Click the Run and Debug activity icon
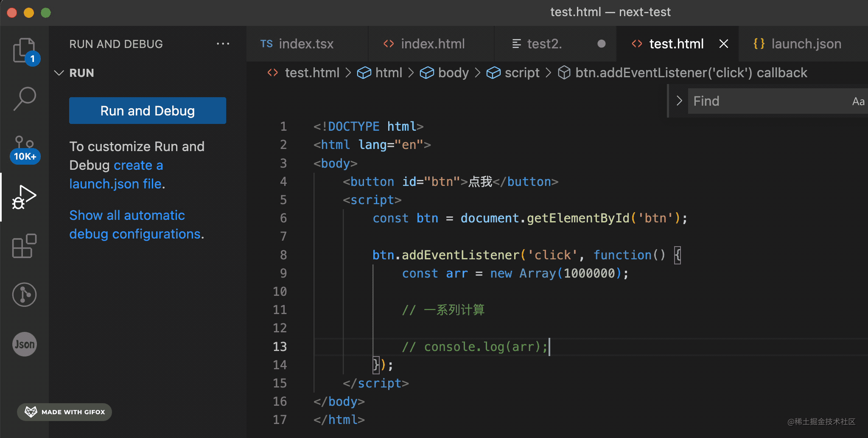The width and height of the screenshot is (868, 438). 25,197
